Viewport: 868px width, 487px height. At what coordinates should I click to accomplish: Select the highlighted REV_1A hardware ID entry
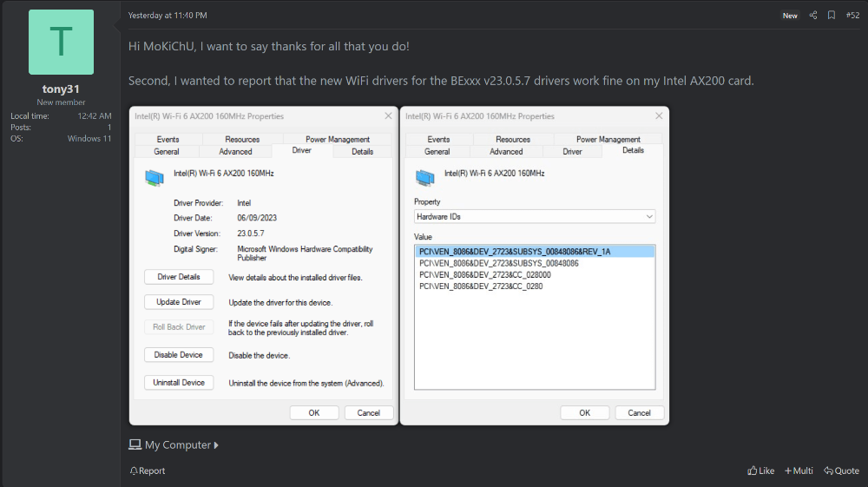tap(515, 252)
